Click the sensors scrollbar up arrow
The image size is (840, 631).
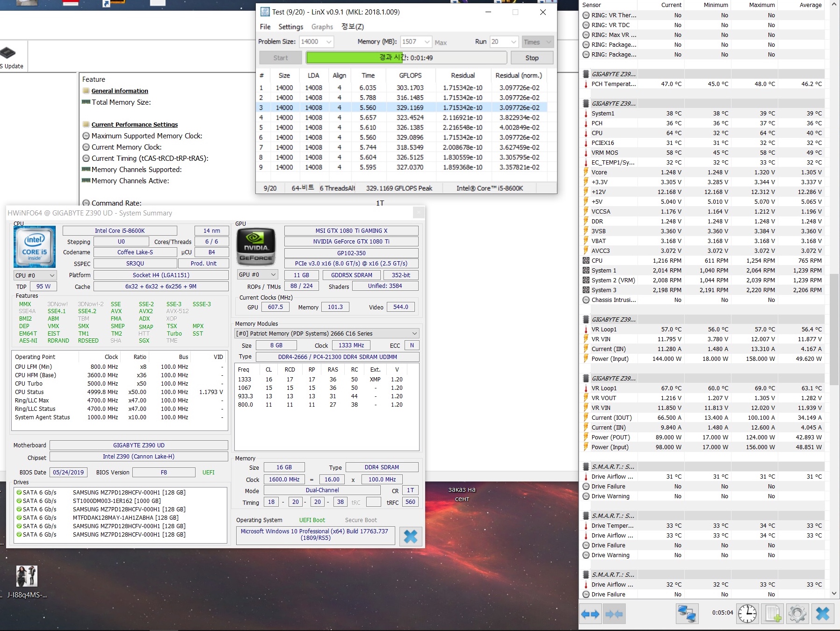(834, 5)
